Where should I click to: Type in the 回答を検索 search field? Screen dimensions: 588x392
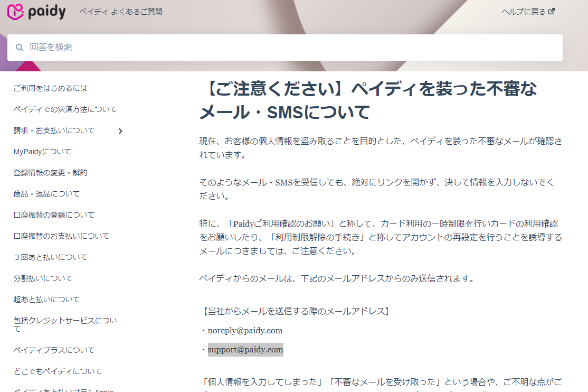point(290,48)
